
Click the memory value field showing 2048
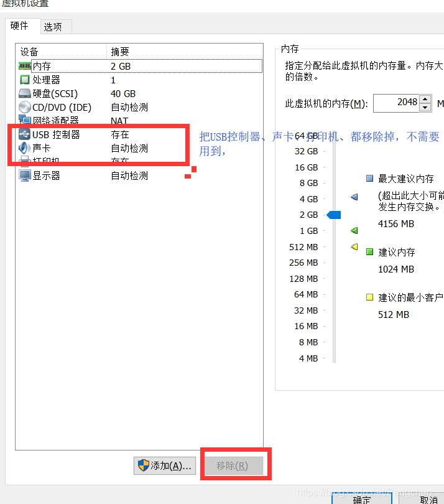[x=396, y=103]
